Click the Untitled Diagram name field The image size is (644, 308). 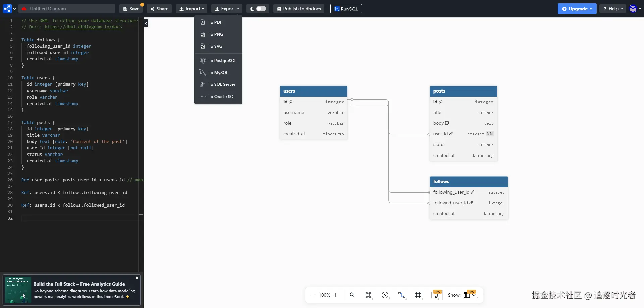coord(67,9)
